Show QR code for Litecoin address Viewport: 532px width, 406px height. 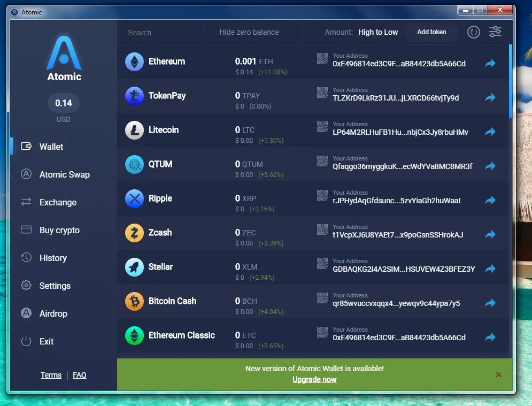click(322, 127)
